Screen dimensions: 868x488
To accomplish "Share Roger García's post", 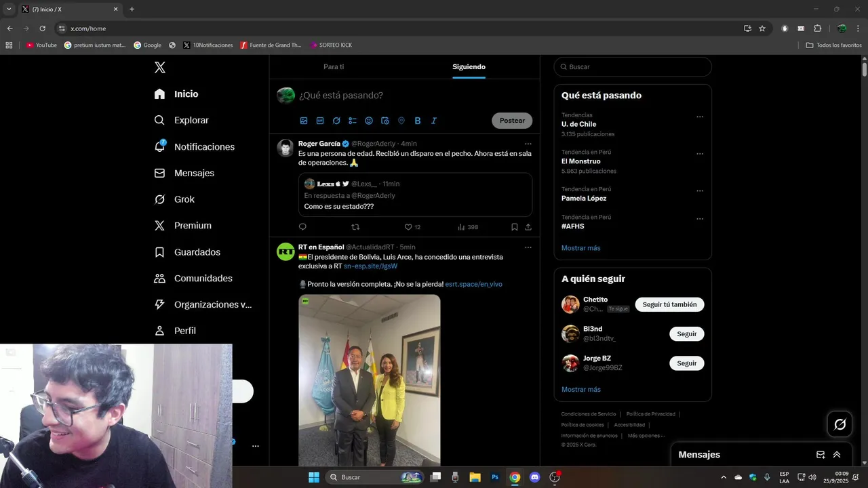I will pyautogui.click(x=528, y=227).
